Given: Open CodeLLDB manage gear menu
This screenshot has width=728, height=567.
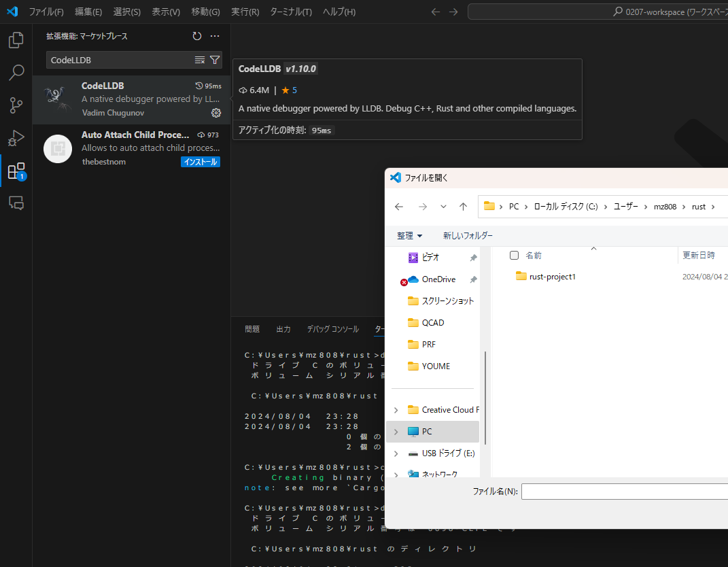Looking at the screenshot, I should tap(216, 113).
